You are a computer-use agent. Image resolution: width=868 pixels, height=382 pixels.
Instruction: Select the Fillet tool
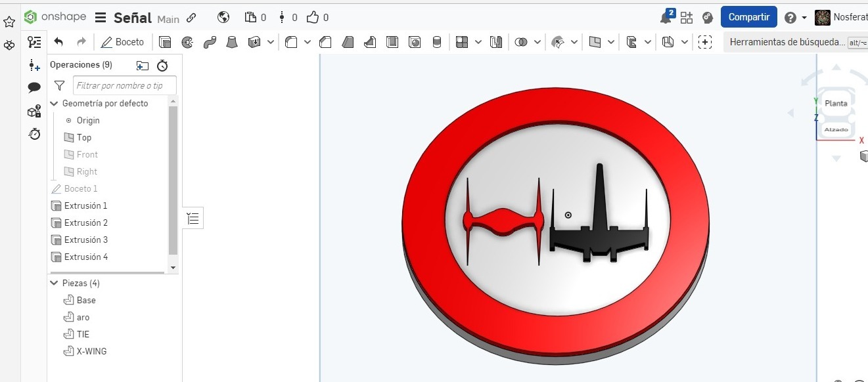click(291, 42)
